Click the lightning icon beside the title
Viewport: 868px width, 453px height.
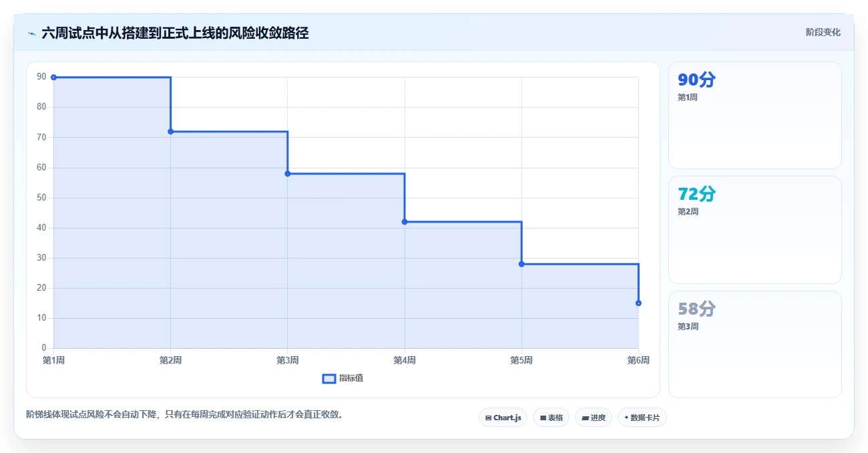pyautogui.click(x=31, y=33)
